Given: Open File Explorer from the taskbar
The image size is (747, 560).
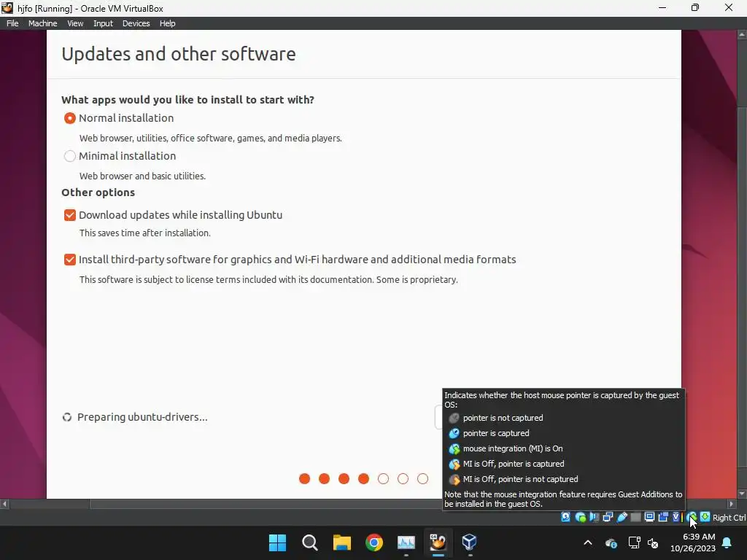Looking at the screenshot, I should click(x=341, y=542).
